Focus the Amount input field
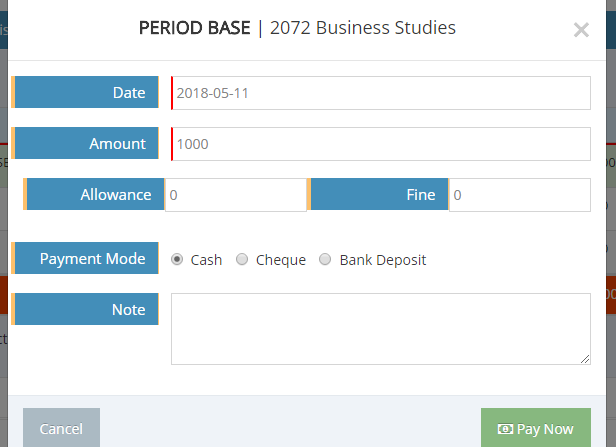 pyautogui.click(x=381, y=144)
